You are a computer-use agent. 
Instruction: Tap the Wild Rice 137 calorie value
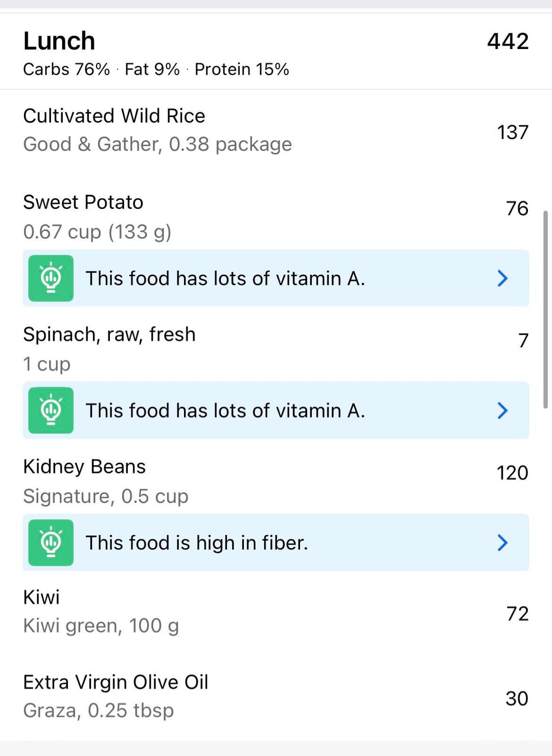pos(512,132)
